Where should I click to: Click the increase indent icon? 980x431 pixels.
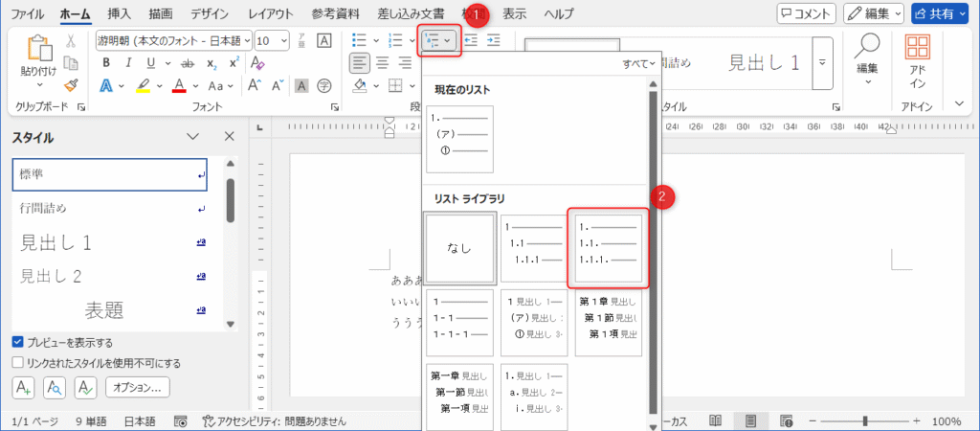[x=493, y=40]
